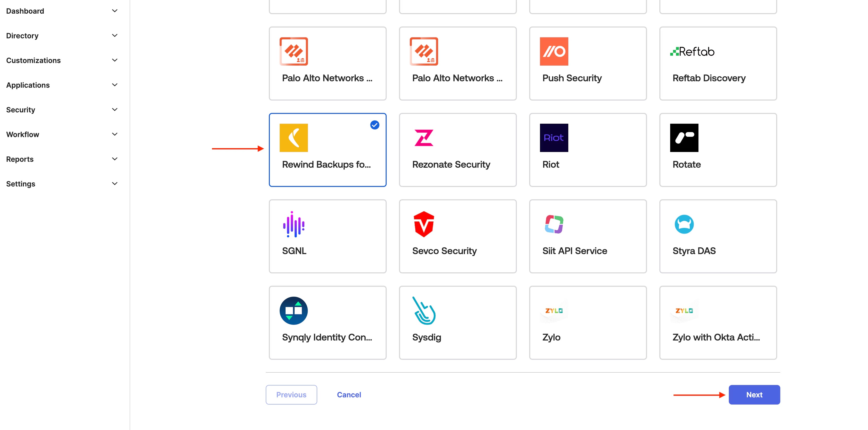
Task: Click the Rezonate Security pink Z logo
Action: click(424, 138)
